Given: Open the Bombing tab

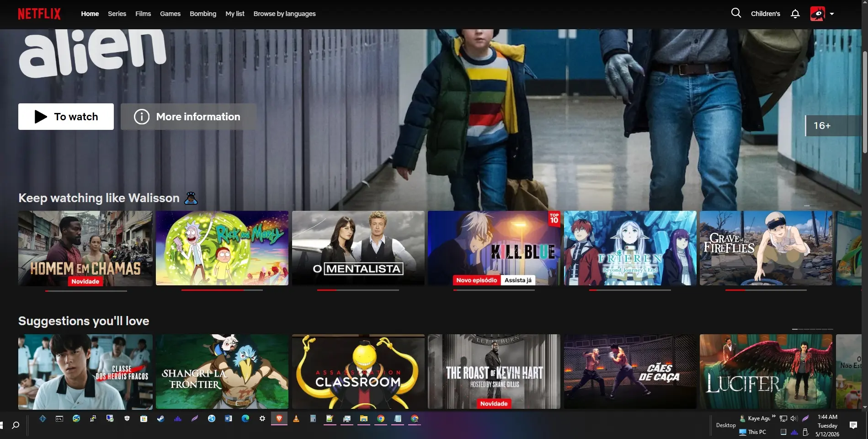Looking at the screenshot, I should point(203,14).
